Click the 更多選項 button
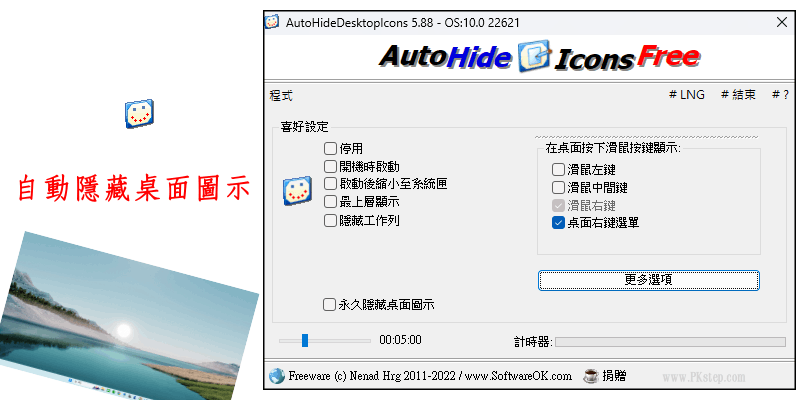Viewport: 800px width, 400px height. click(x=648, y=280)
